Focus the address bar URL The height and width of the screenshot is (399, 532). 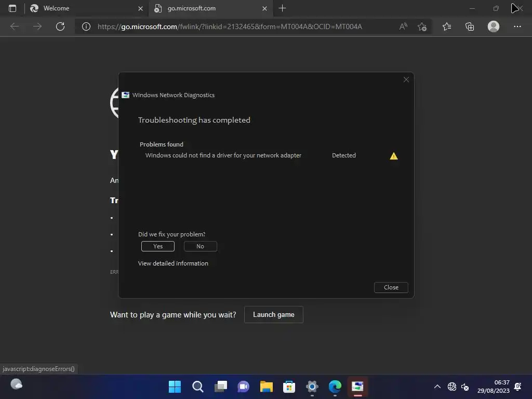click(x=230, y=26)
